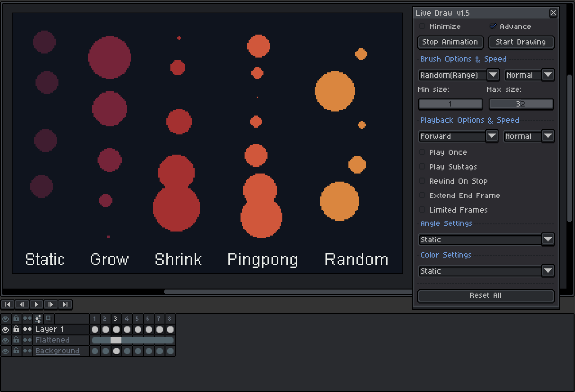The width and height of the screenshot is (575, 392).
Task: Toggle continuous cels for Layer 1
Action: point(27,330)
